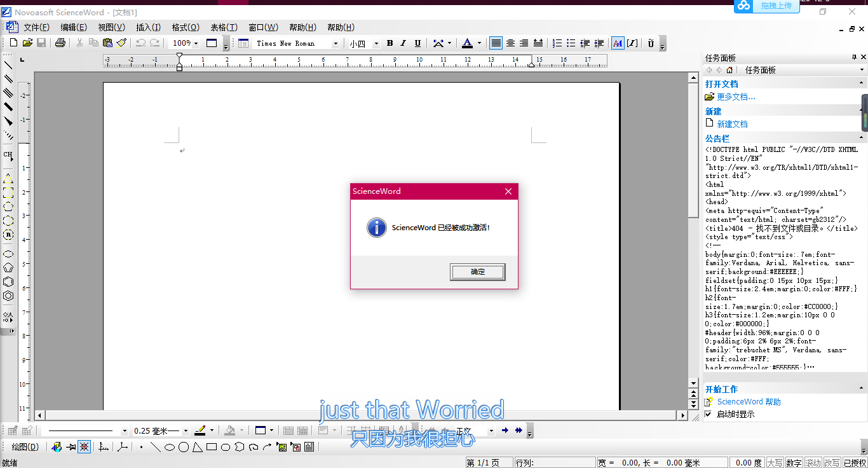The width and height of the screenshot is (868, 468).
Task: Click the 新建文档 link
Action: (732, 124)
